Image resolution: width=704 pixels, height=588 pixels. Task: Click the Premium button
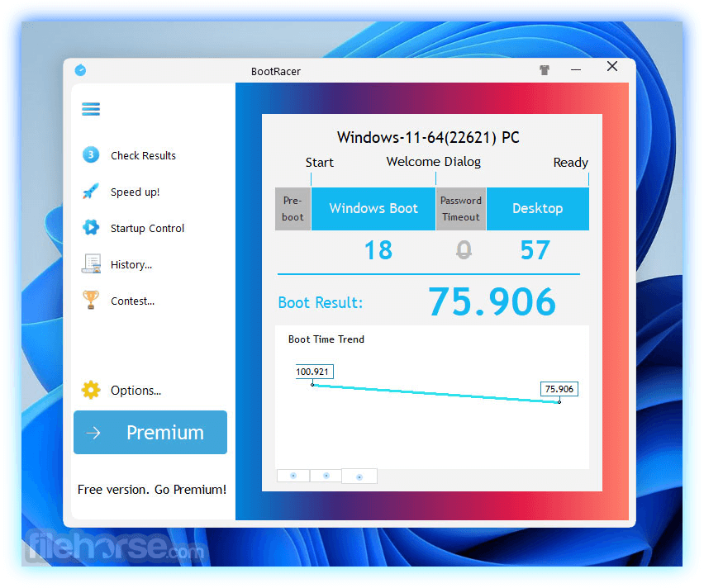click(x=150, y=432)
